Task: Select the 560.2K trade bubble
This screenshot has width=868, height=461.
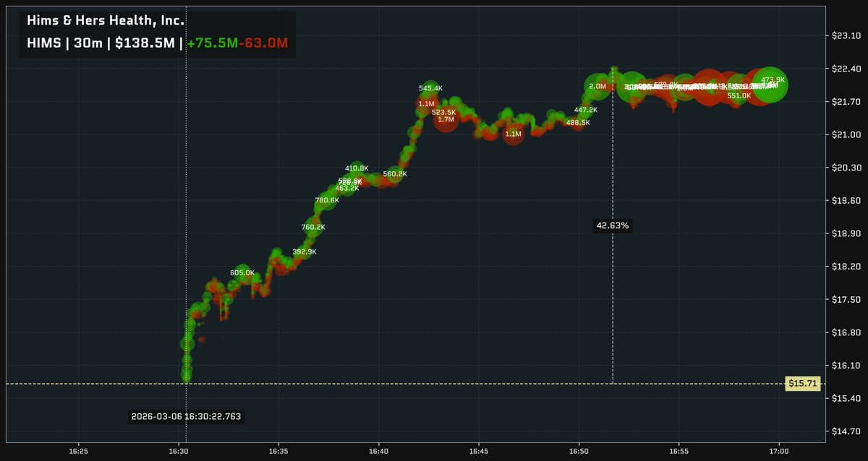Action: coord(395,173)
